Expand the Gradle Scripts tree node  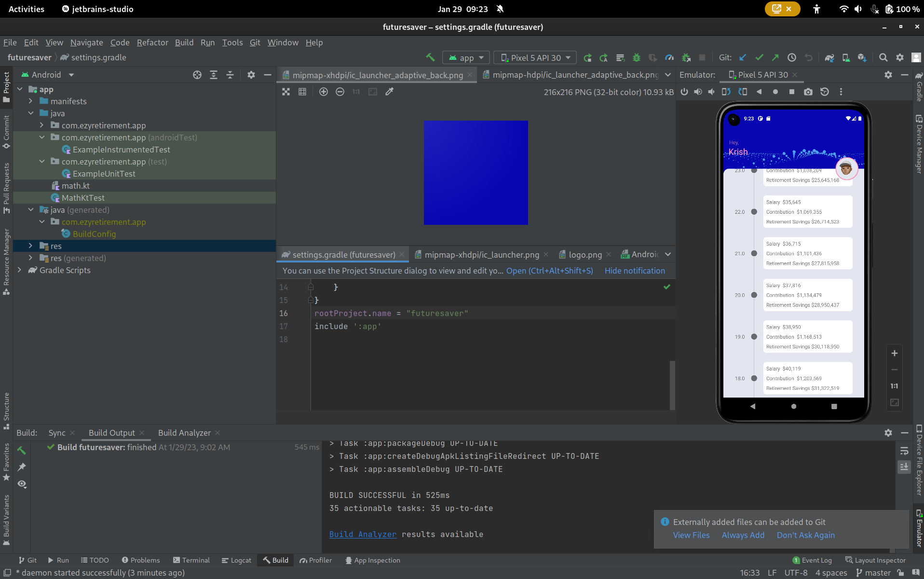[20, 270]
